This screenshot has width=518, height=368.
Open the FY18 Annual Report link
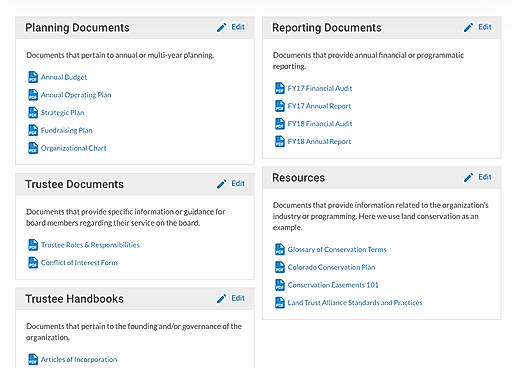point(319,141)
